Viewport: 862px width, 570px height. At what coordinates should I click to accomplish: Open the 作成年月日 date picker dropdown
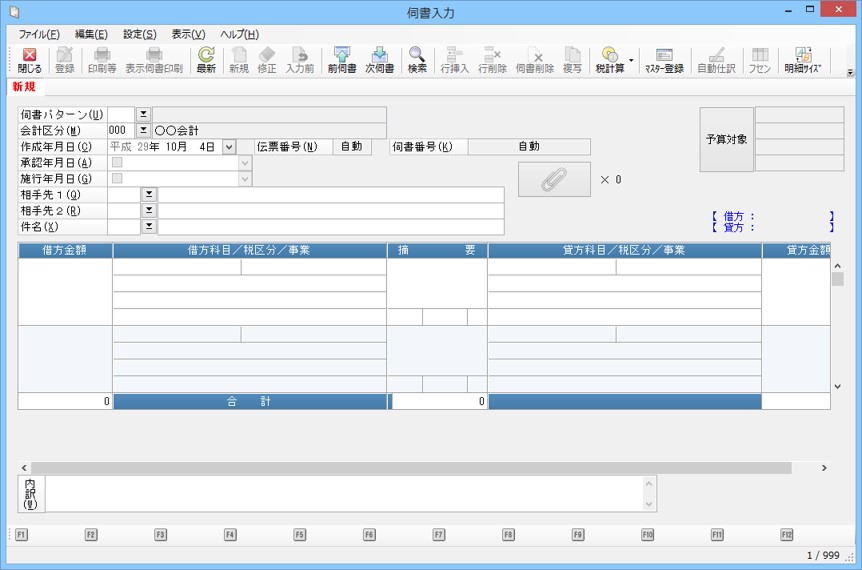point(229,146)
